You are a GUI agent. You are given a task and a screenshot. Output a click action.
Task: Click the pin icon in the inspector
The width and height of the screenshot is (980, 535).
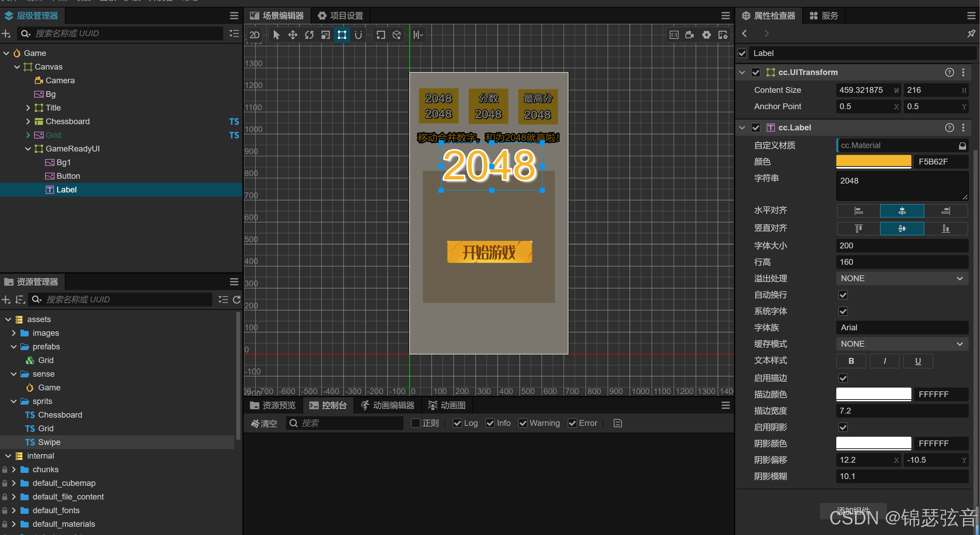(971, 33)
